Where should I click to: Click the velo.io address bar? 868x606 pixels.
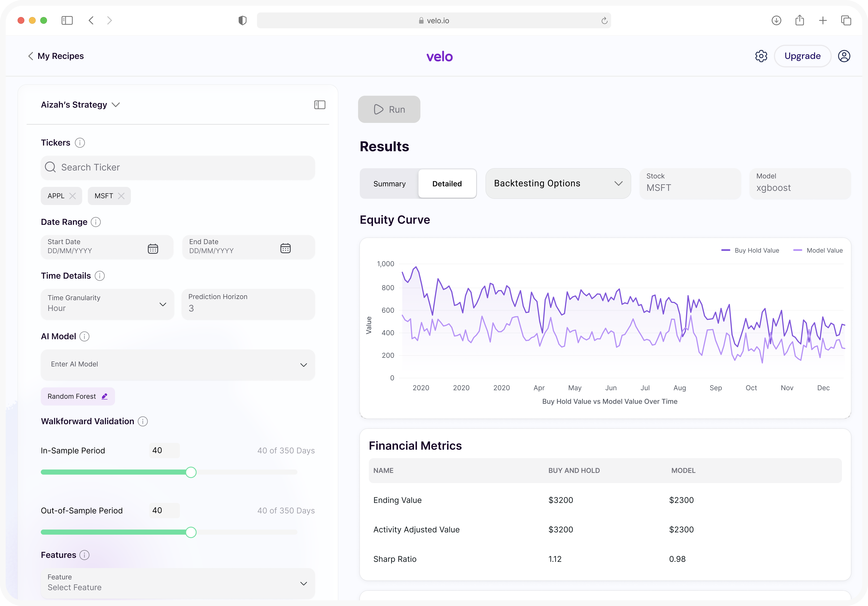coord(434,20)
